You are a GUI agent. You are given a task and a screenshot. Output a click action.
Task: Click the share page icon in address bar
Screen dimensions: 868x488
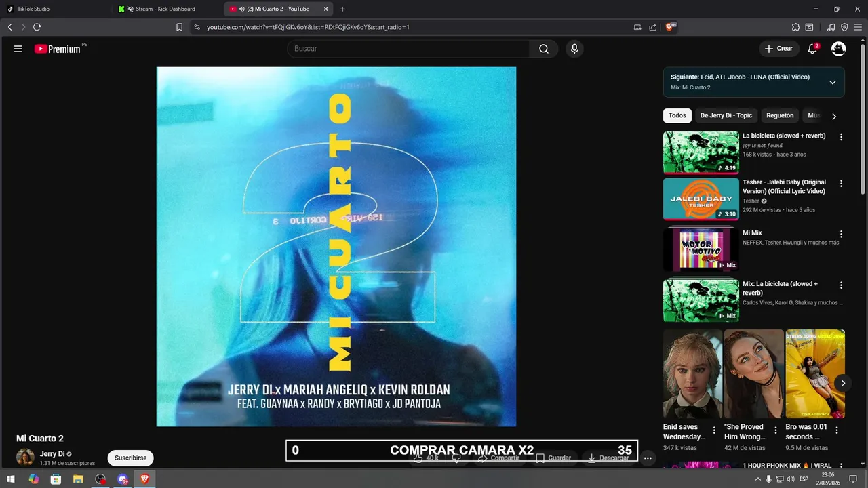[652, 27]
